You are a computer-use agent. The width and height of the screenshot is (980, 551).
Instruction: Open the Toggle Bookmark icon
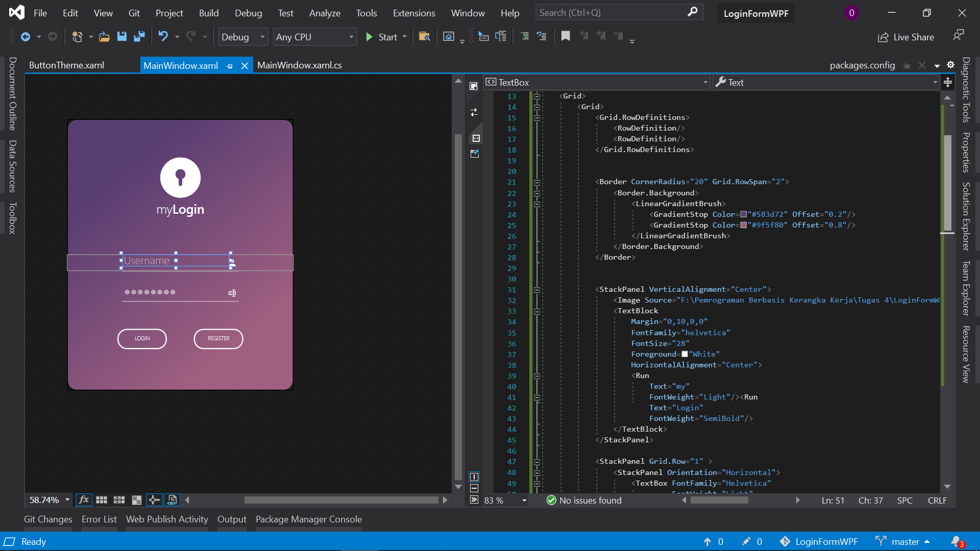pyautogui.click(x=565, y=36)
